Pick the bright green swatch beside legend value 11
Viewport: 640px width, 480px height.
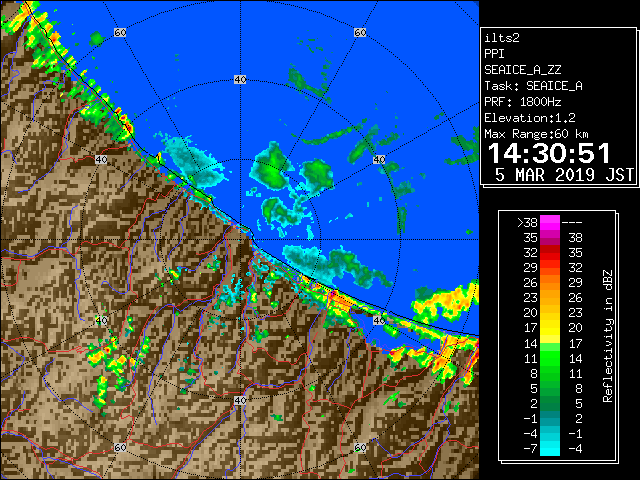pos(550,358)
